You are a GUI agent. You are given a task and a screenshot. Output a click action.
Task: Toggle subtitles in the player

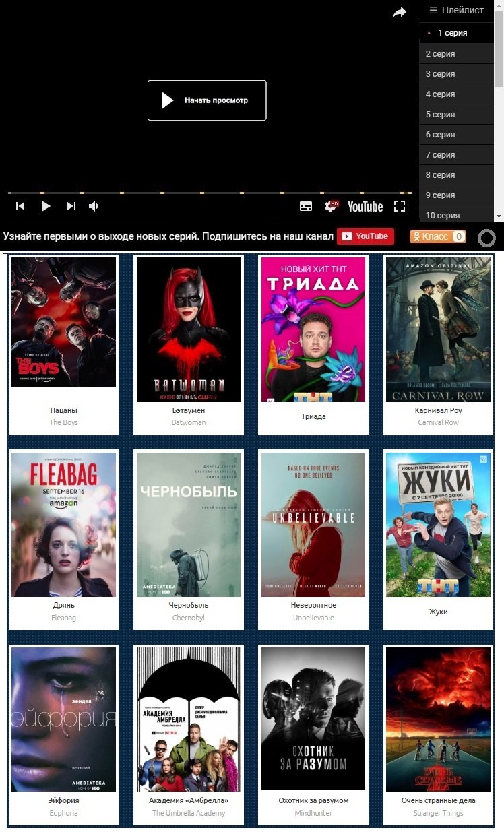[306, 207]
